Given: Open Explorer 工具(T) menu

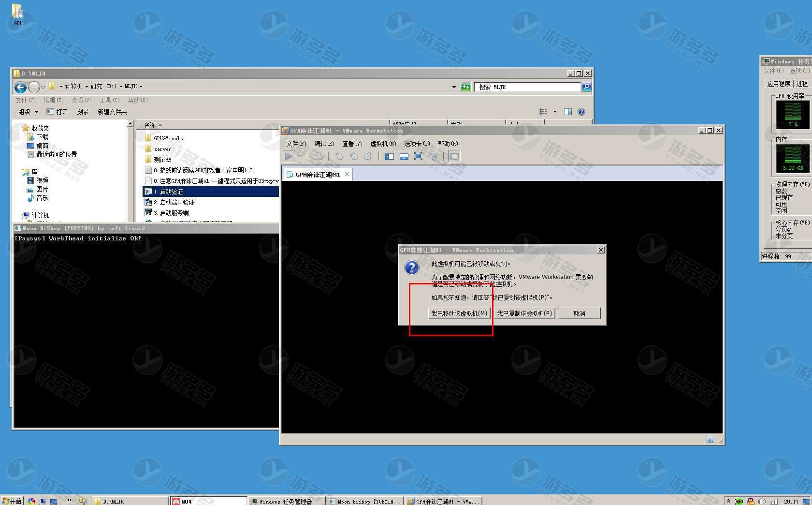Looking at the screenshot, I should click(x=109, y=100).
